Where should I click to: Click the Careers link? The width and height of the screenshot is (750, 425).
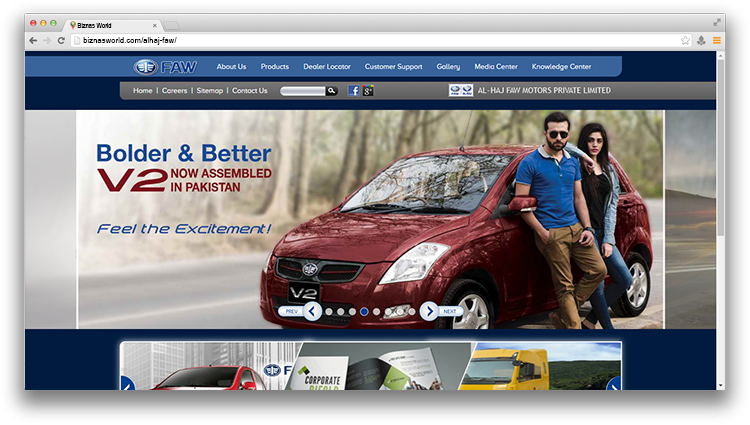175,91
